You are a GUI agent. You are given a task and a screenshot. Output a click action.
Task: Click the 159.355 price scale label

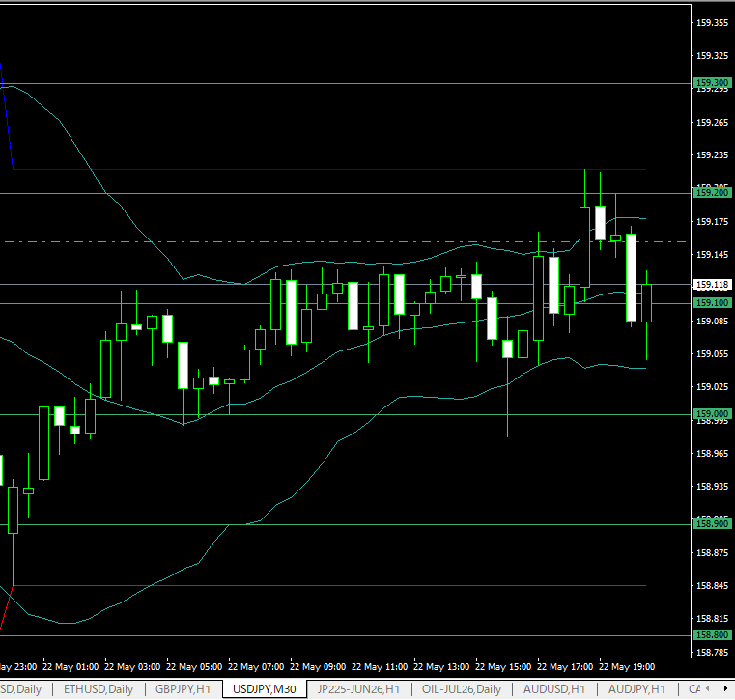click(712, 22)
